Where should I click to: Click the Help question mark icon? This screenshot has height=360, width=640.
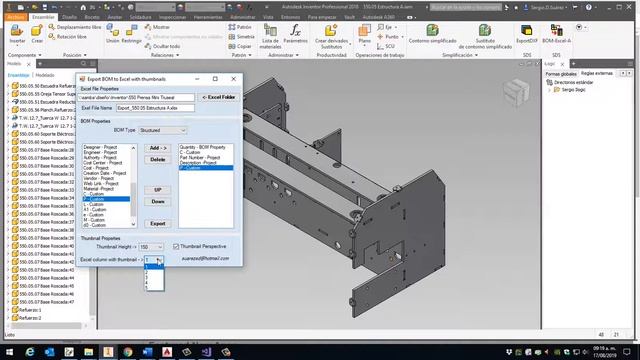pos(589,7)
